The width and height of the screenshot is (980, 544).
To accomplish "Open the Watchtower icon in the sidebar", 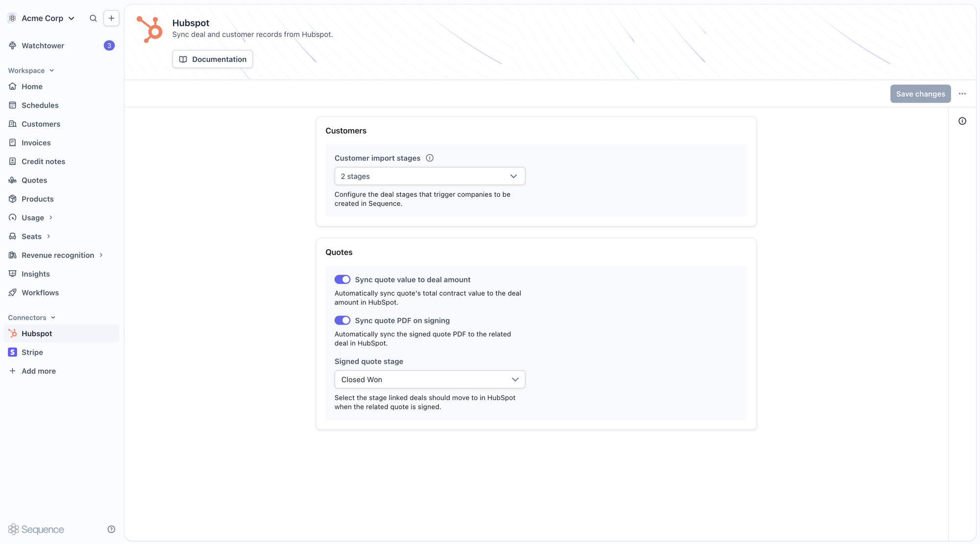I will [13, 46].
